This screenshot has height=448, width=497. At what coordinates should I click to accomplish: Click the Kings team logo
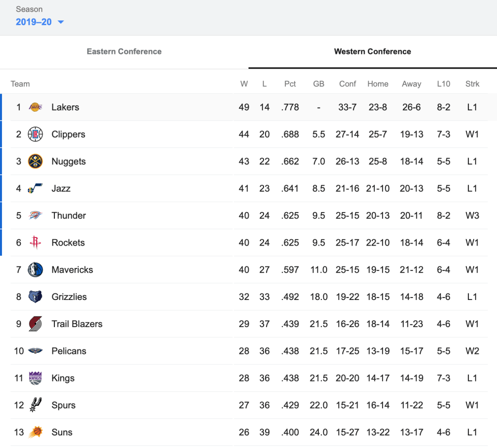(35, 378)
